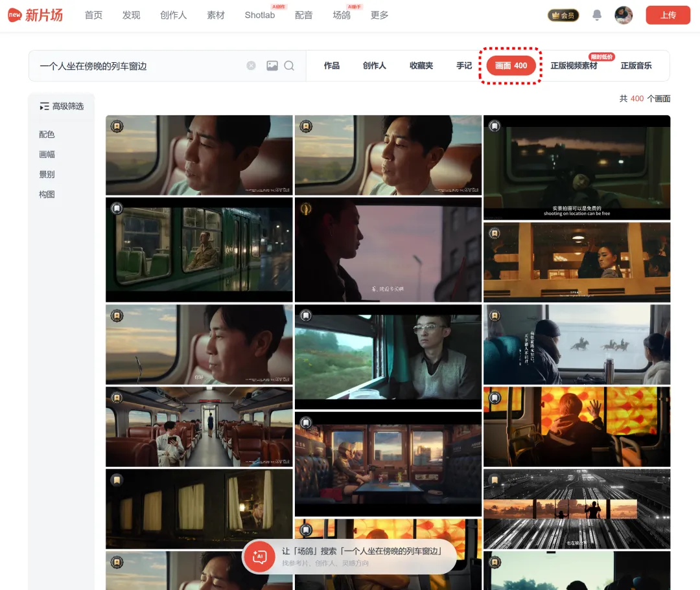Expand the 景别 filter
Viewport: 700px width, 590px height.
tap(47, 174)
